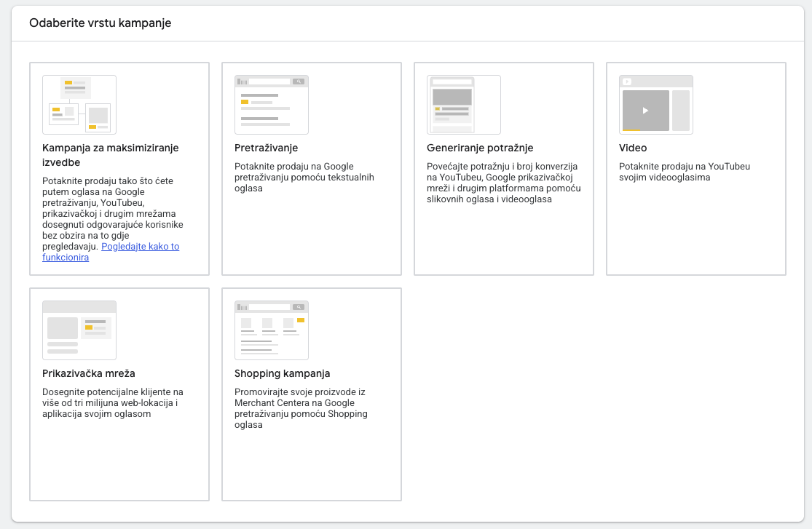Choose the 'Pretraživanje' campaign type title
Viewport: 812px width, 529px height.
pyautogui.click(x=266, y=148)
